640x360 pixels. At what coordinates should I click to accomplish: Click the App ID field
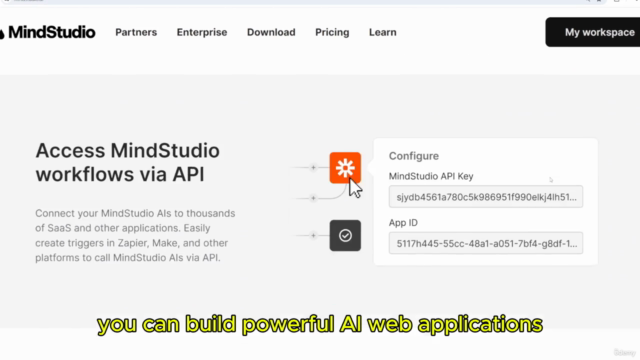(486, 243)
